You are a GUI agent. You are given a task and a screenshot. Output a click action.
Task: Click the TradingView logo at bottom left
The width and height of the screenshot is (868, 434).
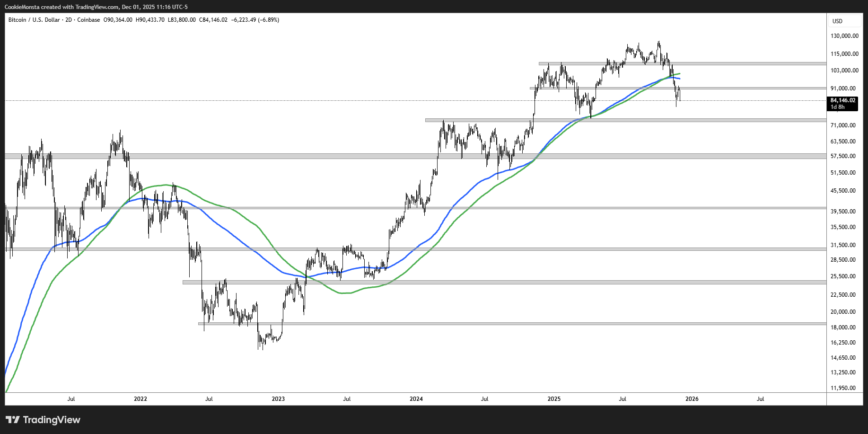click(43, 420)
